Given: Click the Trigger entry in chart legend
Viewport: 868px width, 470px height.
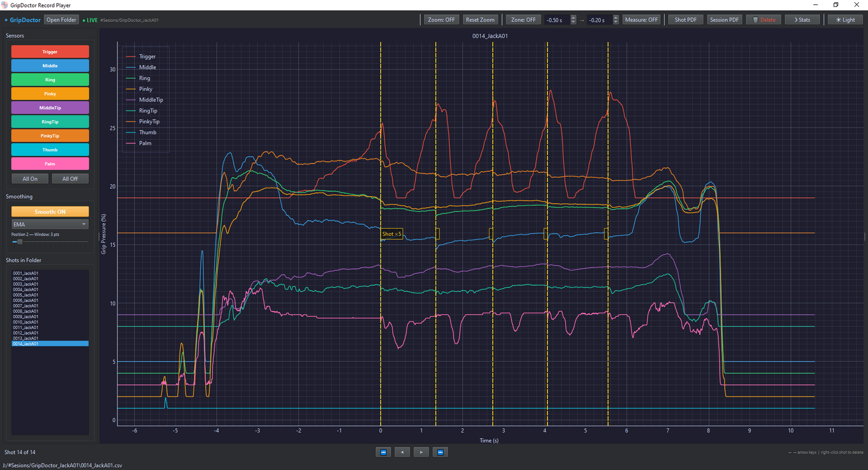Looking at the screenshot, I should point(141,56).
